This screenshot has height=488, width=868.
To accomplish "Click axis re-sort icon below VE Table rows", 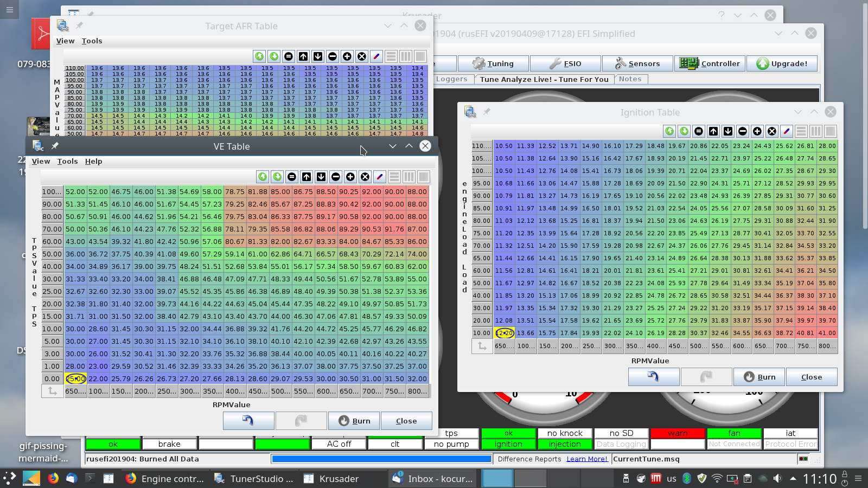I will [53, 391].
